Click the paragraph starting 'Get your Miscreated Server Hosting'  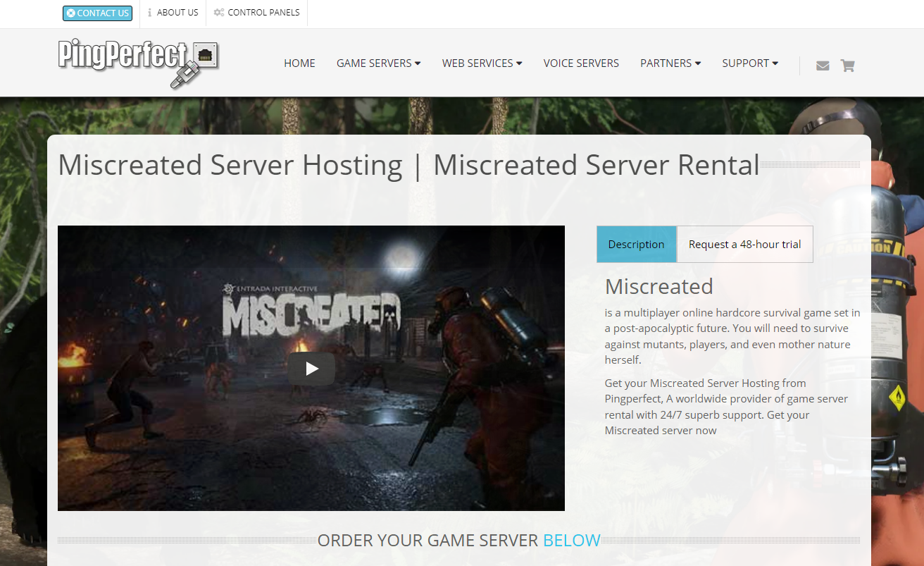(726, 407)
